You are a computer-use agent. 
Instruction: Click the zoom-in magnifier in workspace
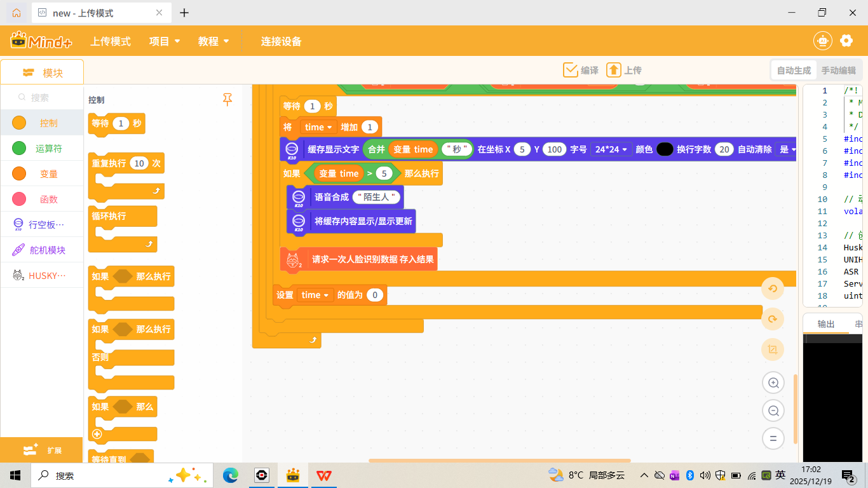point(773,383)
